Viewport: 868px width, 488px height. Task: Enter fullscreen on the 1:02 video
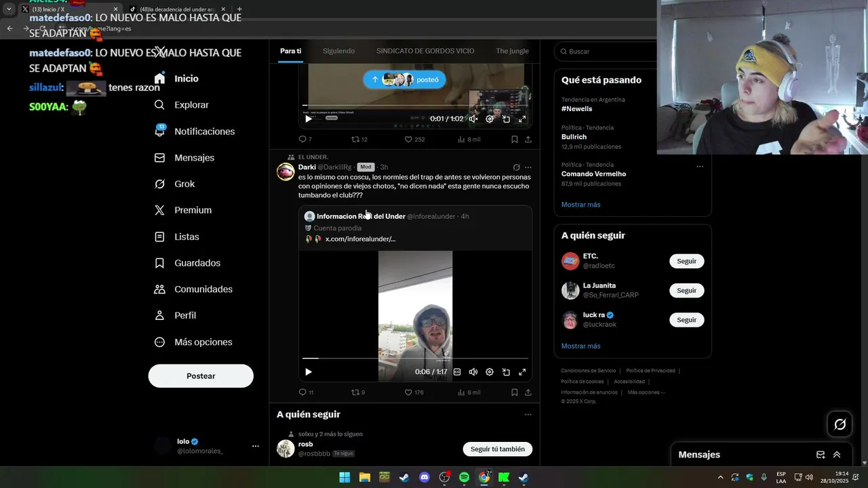[x=522, y=119]
